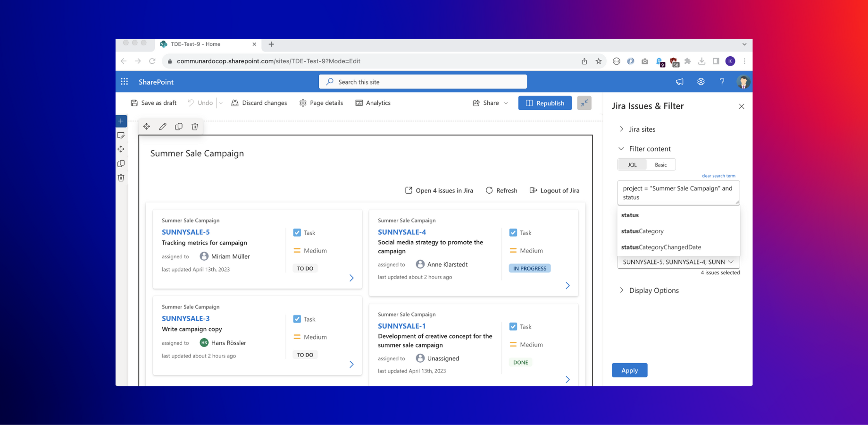868x425 pixels.
Task: Click Save as draft
Action: (x=154, y=103)
